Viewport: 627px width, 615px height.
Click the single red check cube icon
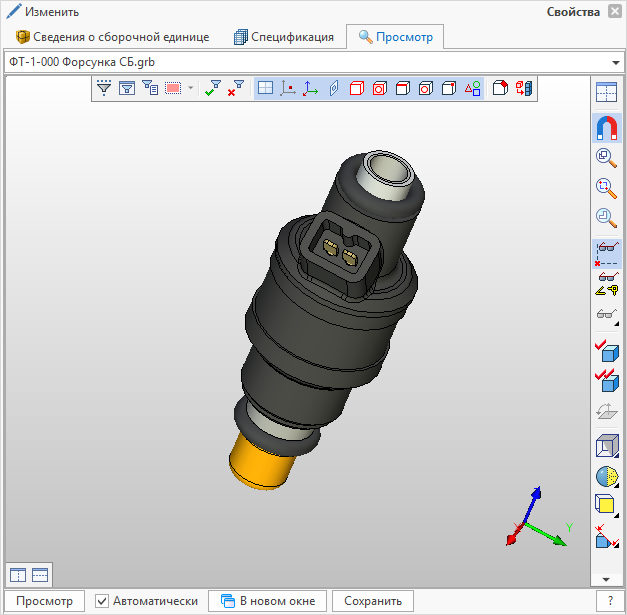click(x=607, y=350)
